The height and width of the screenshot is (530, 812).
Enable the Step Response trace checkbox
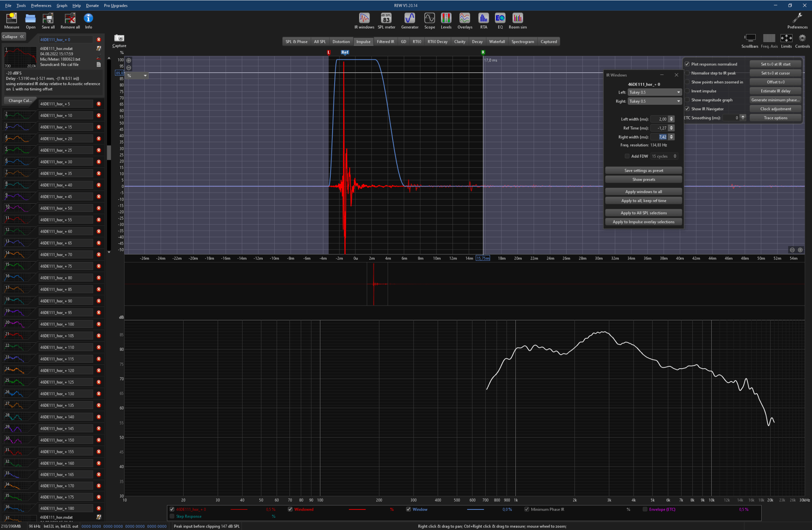click(x=172, y=516)
